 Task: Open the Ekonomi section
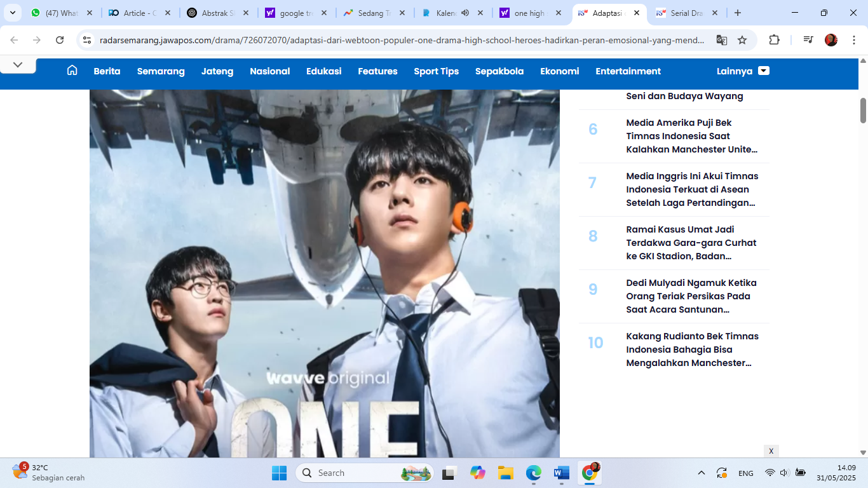click(560, 71)
